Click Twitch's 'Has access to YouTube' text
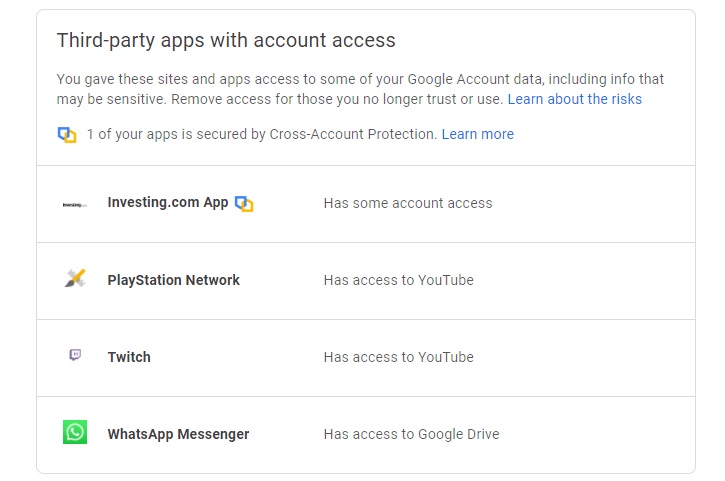Viewport: 725px width, 481px height. coord(398,357)
